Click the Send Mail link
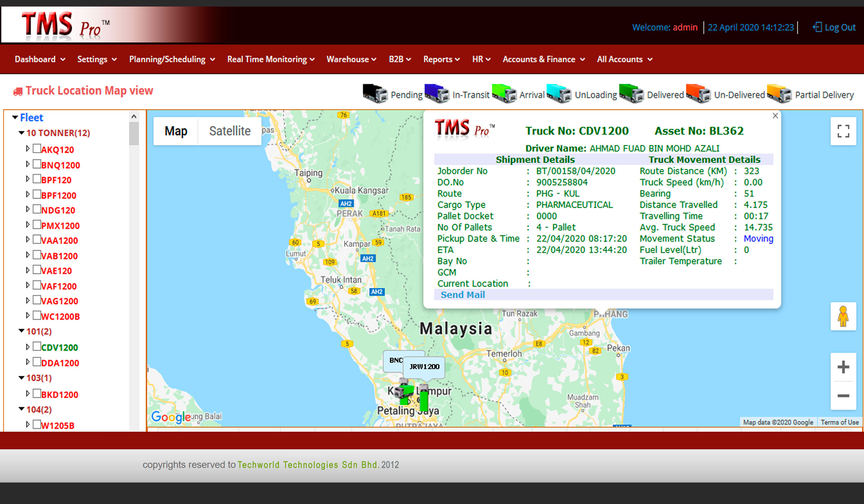Image resolution: width=864 pixels, height=504 pixels. 462,295
